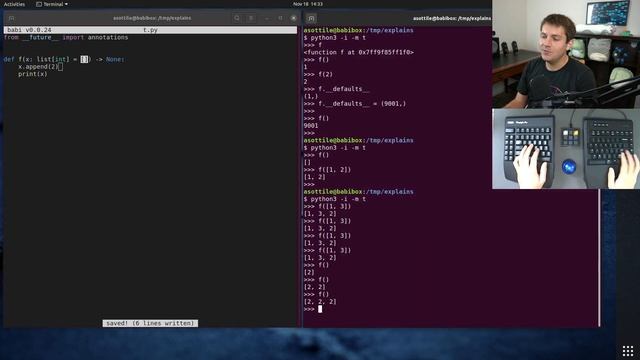Image resolution: width=640 pixels, height=360 pixels.
Task: Click the 'from __future__ import annotations' line
Action: 66,37
